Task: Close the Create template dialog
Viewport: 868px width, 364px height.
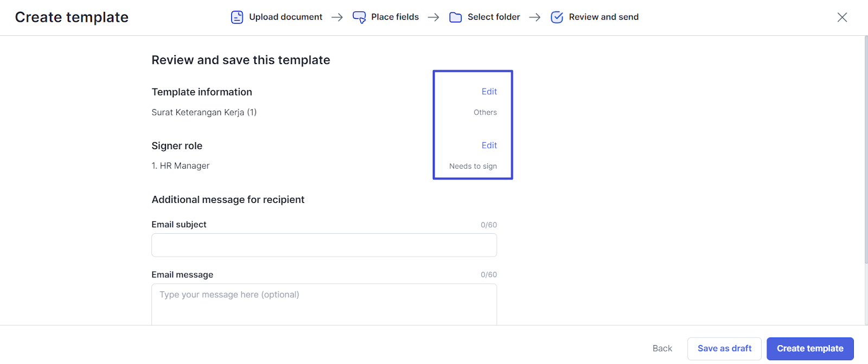Action: coord(842,17)
